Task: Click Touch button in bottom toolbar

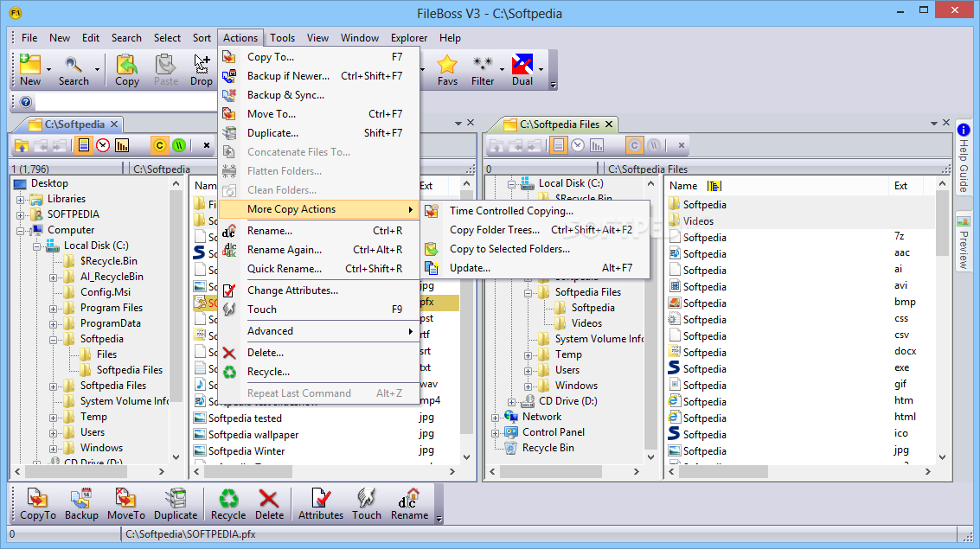Action: pos(366,504)
